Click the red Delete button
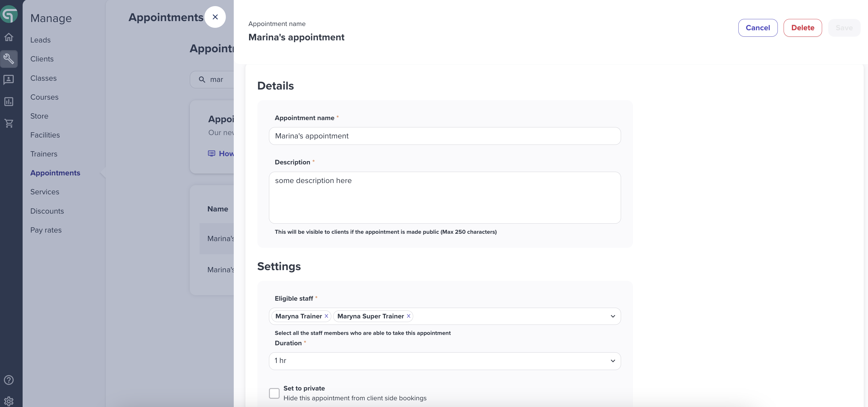The height and width of the screenshot is (407, 868). coord(803,28)
